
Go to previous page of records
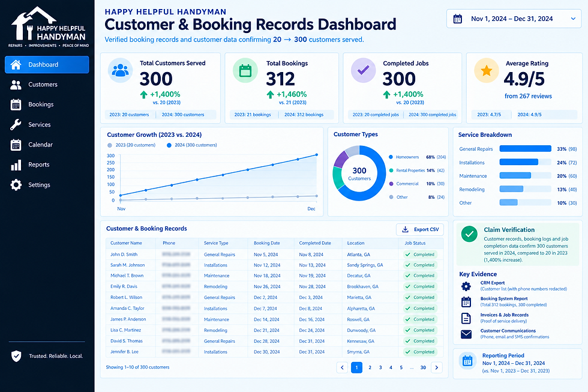pyautogui.click(x=342, y=367)
